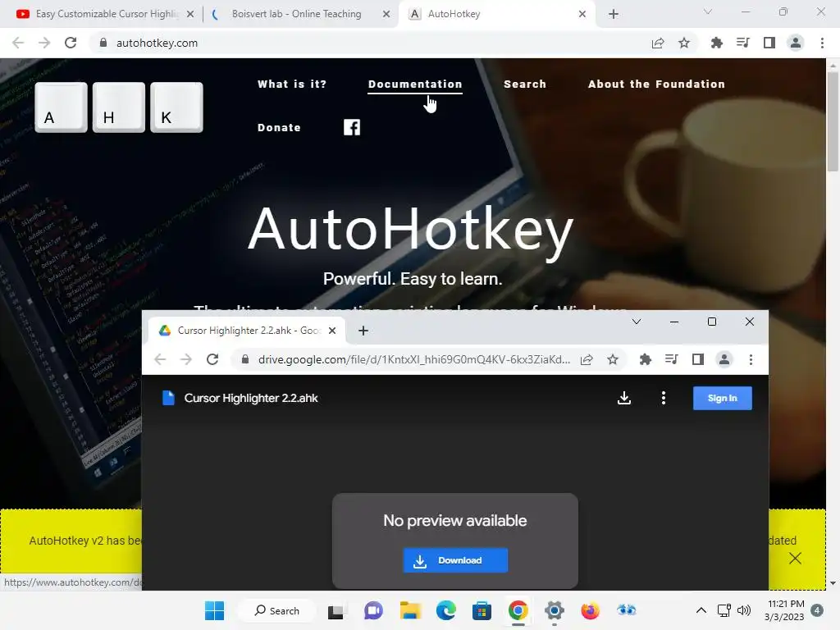Open new tab in Google Drive window
This screenshot has width=840, height=630.
pyautogui.click(x=363, y=331)
